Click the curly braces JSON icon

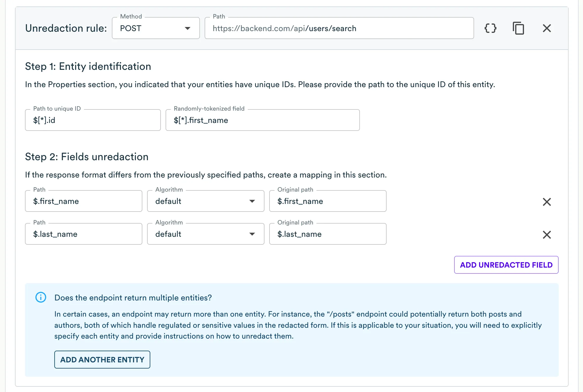click(x=490, y=28)
